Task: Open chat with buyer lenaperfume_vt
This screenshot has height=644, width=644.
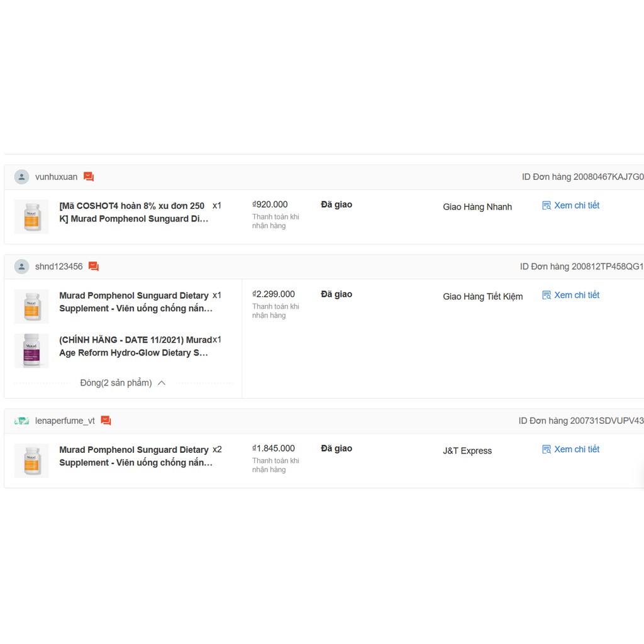Action: click(x=106, y=421)
